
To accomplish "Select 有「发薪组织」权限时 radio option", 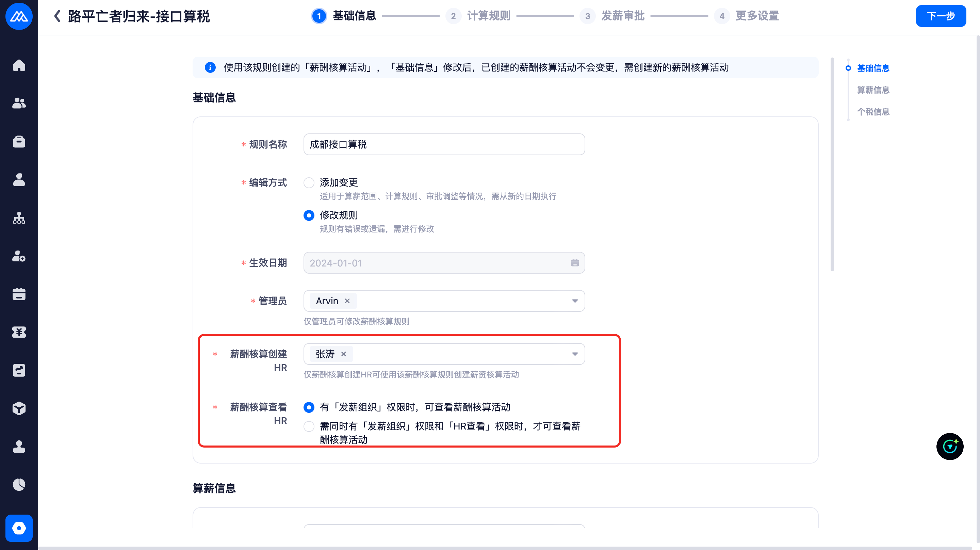I will 309,407.
